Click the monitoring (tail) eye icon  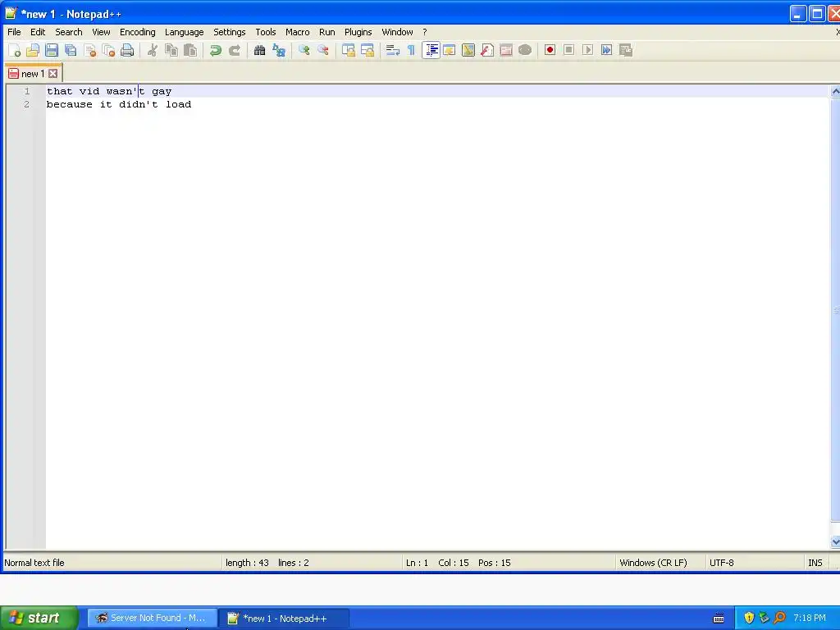pos(525,50)
